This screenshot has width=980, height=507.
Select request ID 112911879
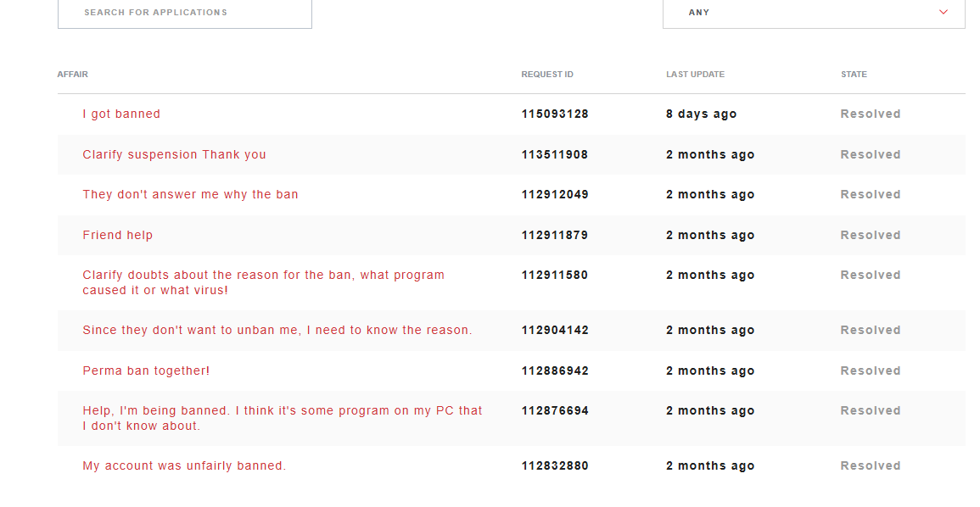point(555,235)
